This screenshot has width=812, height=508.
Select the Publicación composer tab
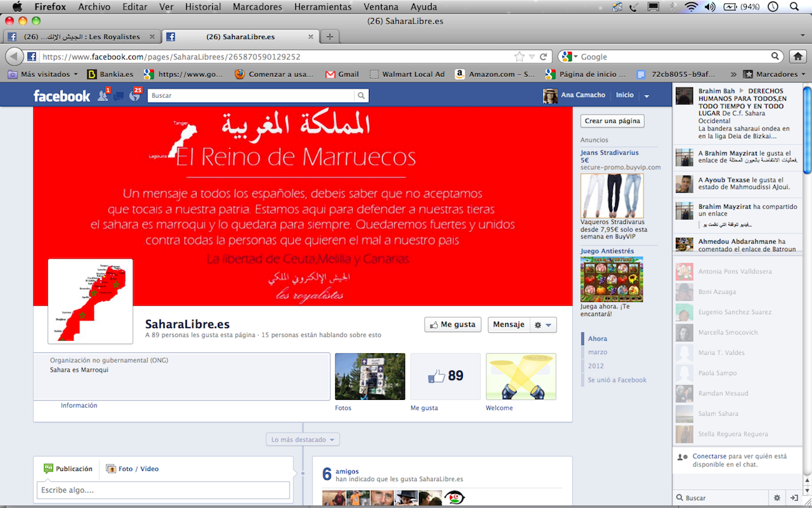68,468
